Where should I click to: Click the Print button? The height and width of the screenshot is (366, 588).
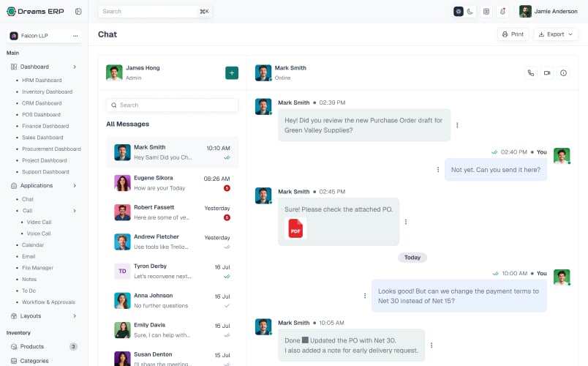(513, 34)
